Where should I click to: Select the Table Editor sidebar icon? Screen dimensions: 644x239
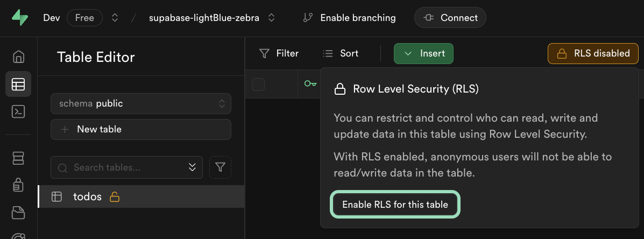[18, 84]
